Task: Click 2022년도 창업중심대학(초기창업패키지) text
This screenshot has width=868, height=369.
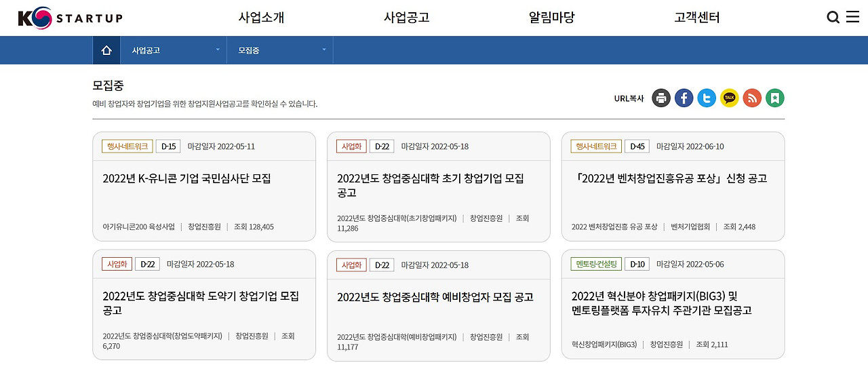Action: pyautogui.click(x=397, y=218)
